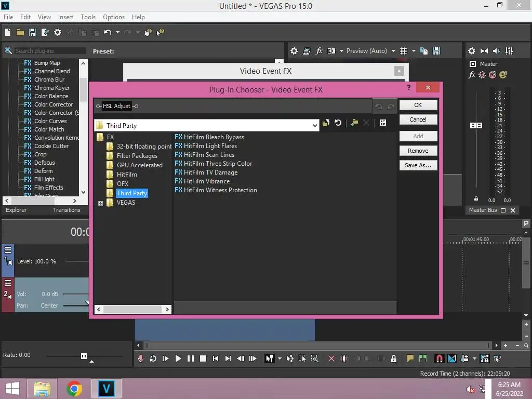The width and height of the screenshot is (532, 399).
Task: Click the Video Output FX icon in the preview toolbar
Action: point(319,51)
